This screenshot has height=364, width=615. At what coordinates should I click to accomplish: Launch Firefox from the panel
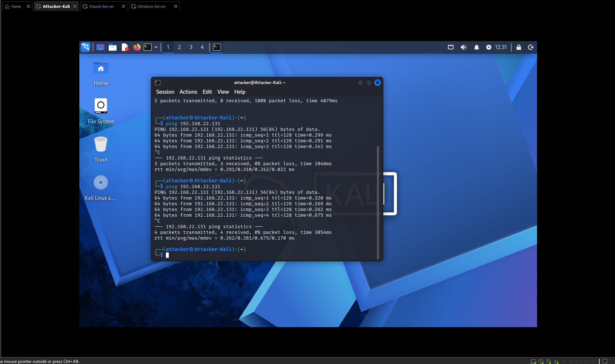pyautogui.click(x=137, y=47)
